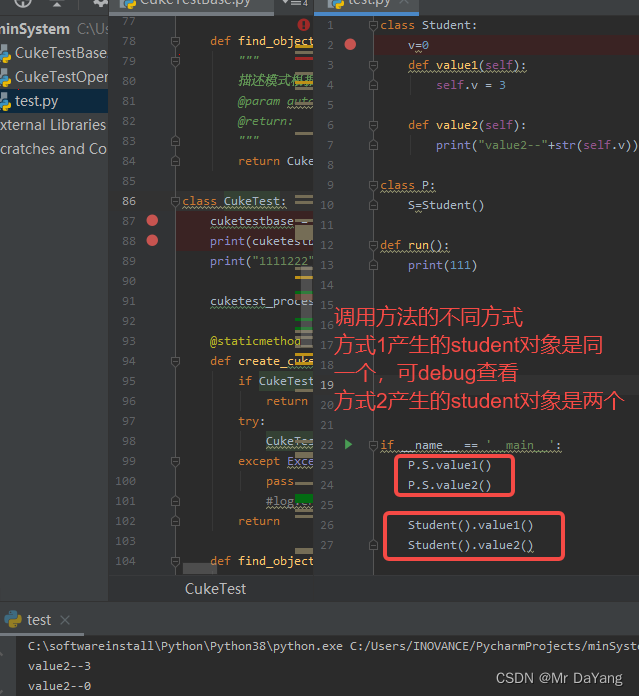Click 'print(111)' at line 13
The height and width of the screenshot is (696, 639).
click(442, 265)
